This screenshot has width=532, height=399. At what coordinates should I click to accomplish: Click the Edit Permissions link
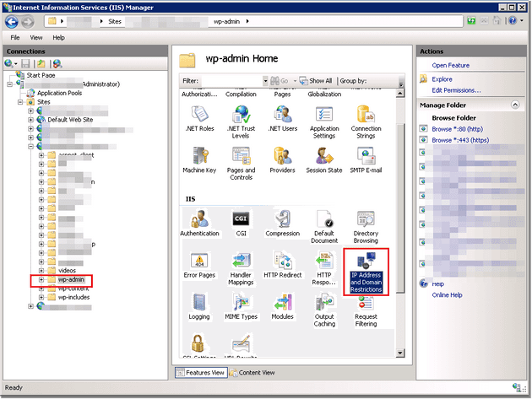456,90
